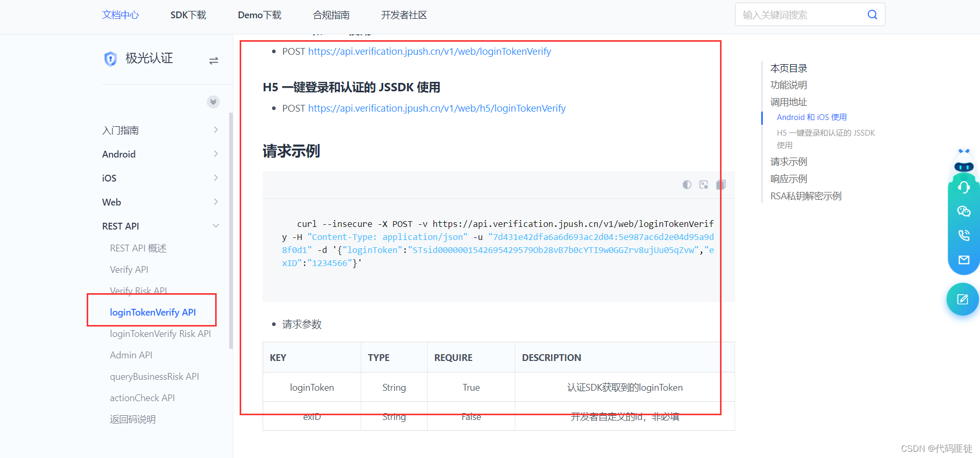Open Verify API page

point(129,270)
